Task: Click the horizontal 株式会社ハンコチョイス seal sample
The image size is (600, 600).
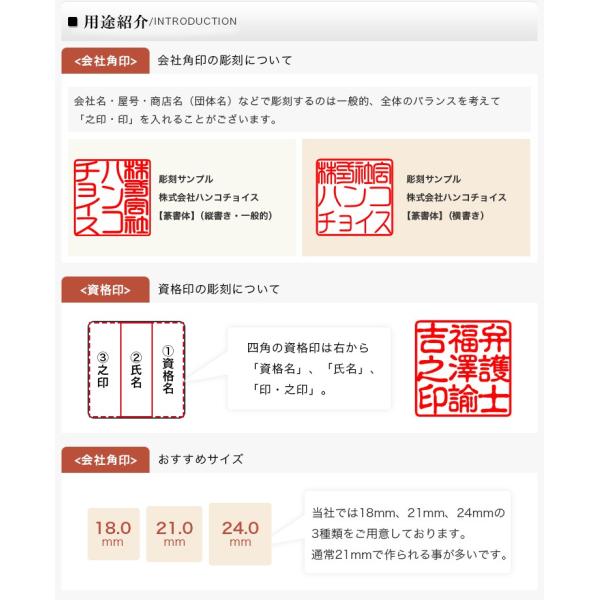Action: click(x=354, y=197)
